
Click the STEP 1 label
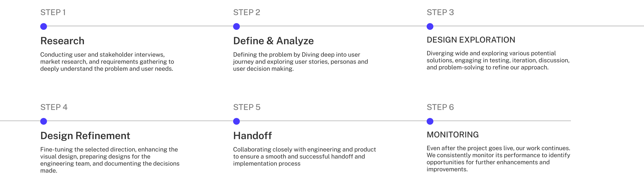click(53, 12)
